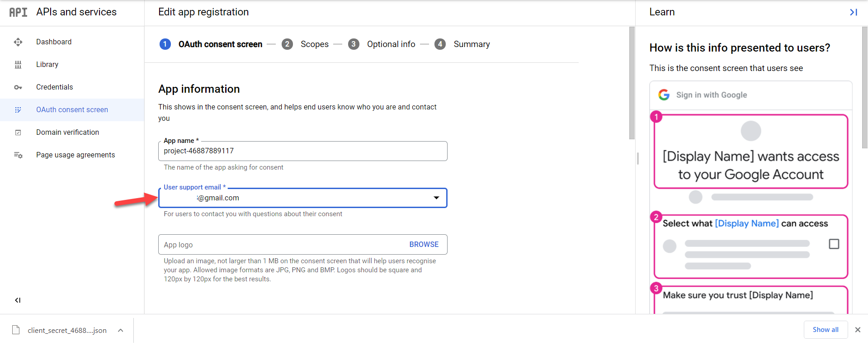Go to Optional info step

click(x=391, y=44)
